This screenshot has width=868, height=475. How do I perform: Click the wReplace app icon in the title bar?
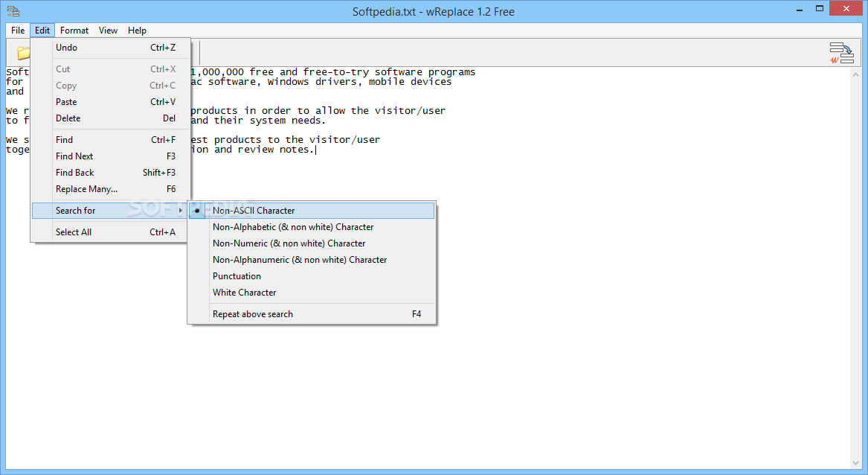(x=13, y=11)
